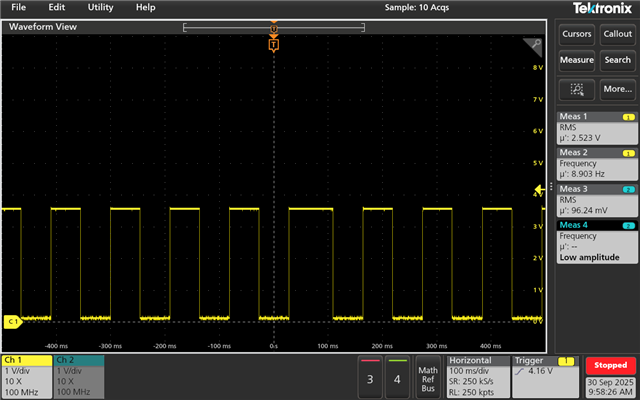This screenshot has height=400, width=640.
Task: Open the Meas 1 RMS badge
Action: (x=597, y=128)
